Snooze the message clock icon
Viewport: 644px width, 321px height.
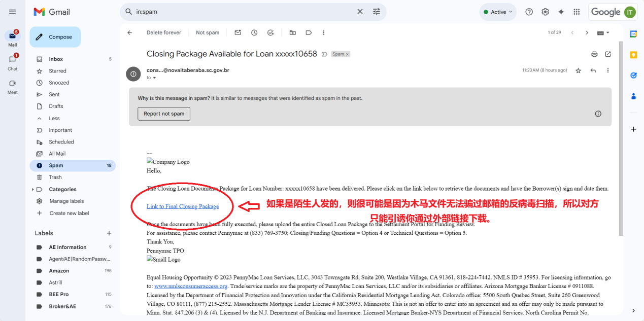tap(254, 32)
